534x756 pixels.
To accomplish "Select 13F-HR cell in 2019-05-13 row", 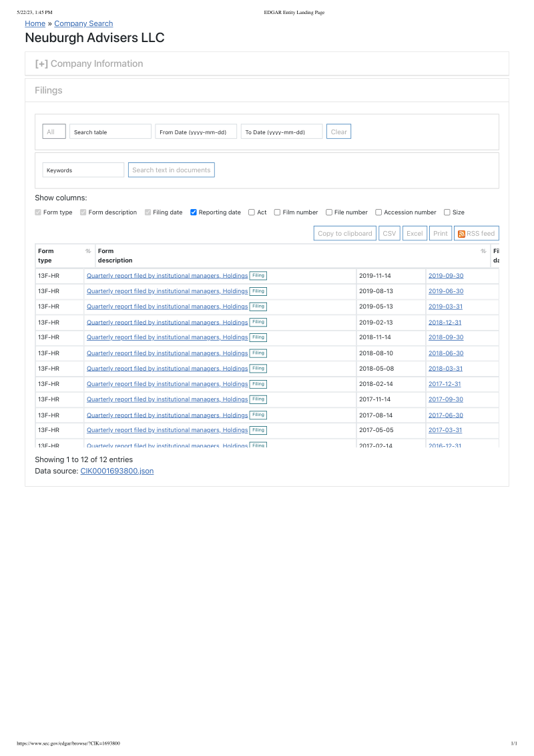I will coord(60,307).
